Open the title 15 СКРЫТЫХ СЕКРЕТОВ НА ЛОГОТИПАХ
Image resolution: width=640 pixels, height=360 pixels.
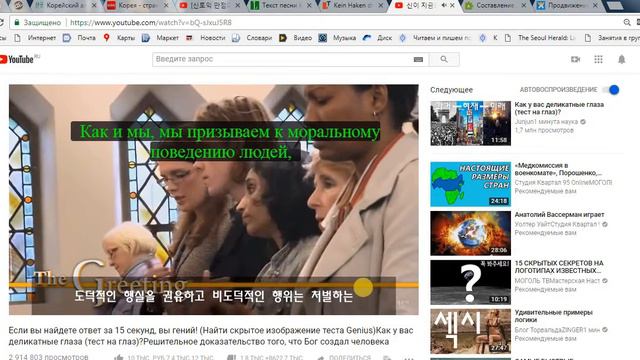[x=559, y=267]
